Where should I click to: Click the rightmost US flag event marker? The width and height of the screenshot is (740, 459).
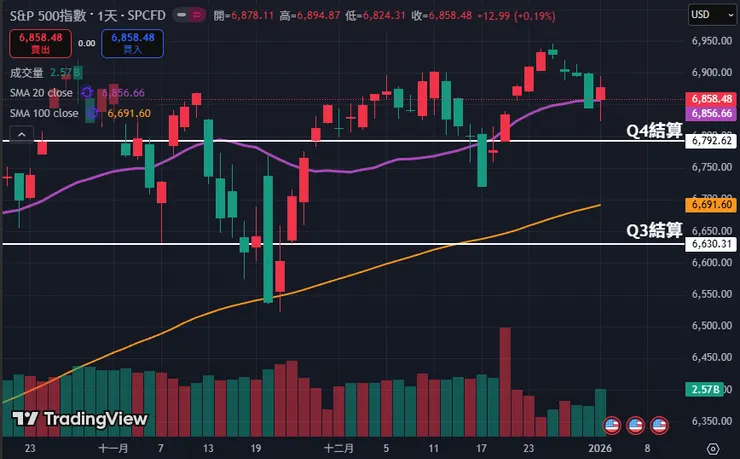point(659,425)
